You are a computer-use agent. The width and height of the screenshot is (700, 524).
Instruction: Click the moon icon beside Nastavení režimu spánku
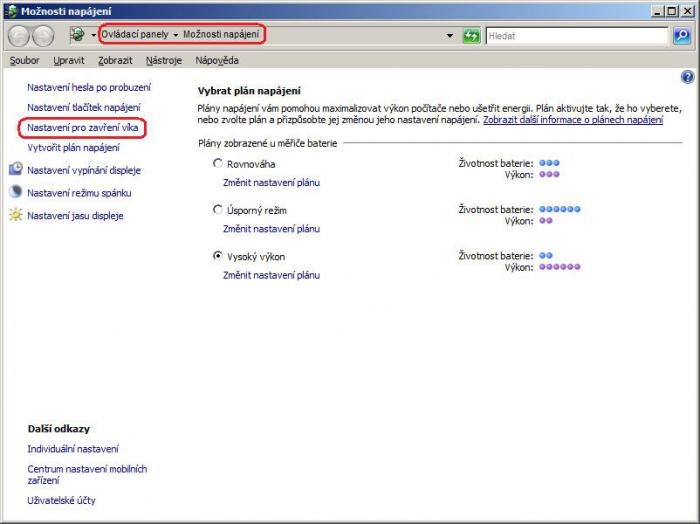click(x=15, y=192)
